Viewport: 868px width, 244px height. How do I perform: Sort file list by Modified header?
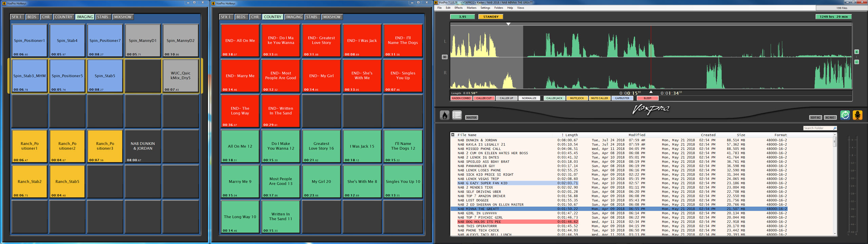coord(637,135)
